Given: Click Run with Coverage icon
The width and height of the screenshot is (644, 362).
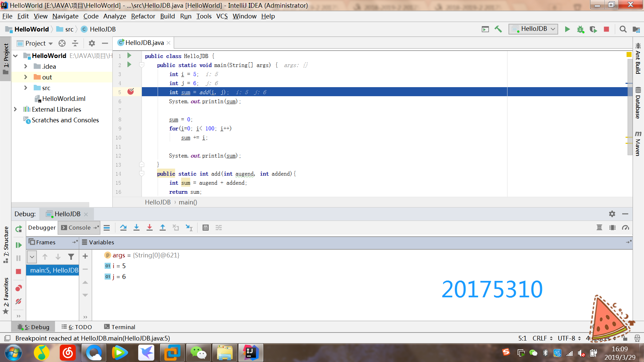Looking at the screenshot, I should click(593, 29).
